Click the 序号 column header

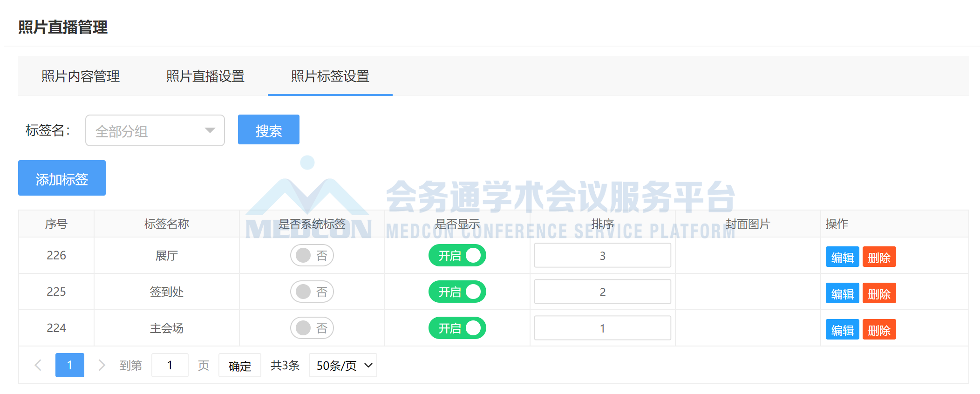[x=56, y=224]
